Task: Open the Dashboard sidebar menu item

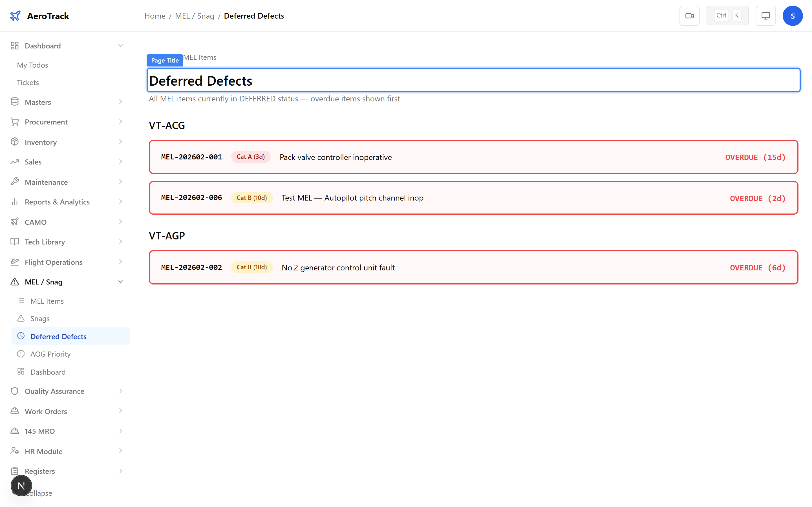Action: point(43,46)
